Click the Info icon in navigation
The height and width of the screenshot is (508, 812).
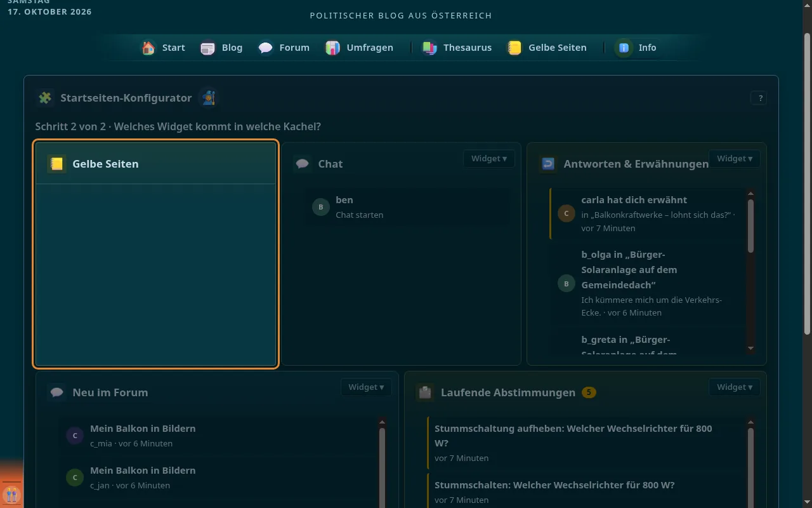pyautogui.click(x=624, y=48)
